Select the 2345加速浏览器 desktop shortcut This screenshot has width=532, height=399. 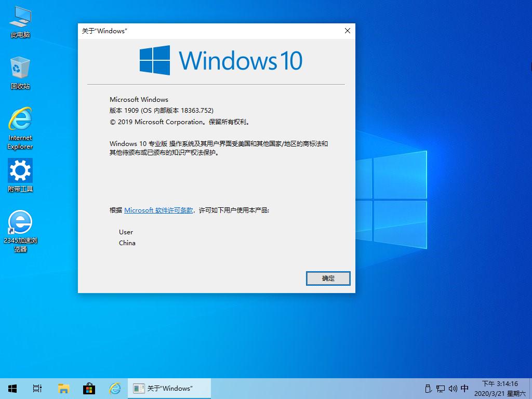pyautogui.click(x=20, y=231)
